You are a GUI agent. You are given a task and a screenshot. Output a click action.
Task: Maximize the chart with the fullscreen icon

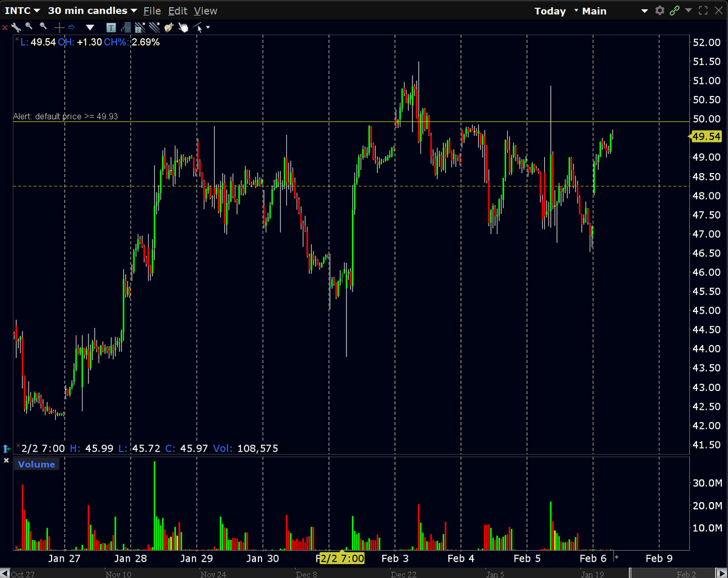point(704,11)
